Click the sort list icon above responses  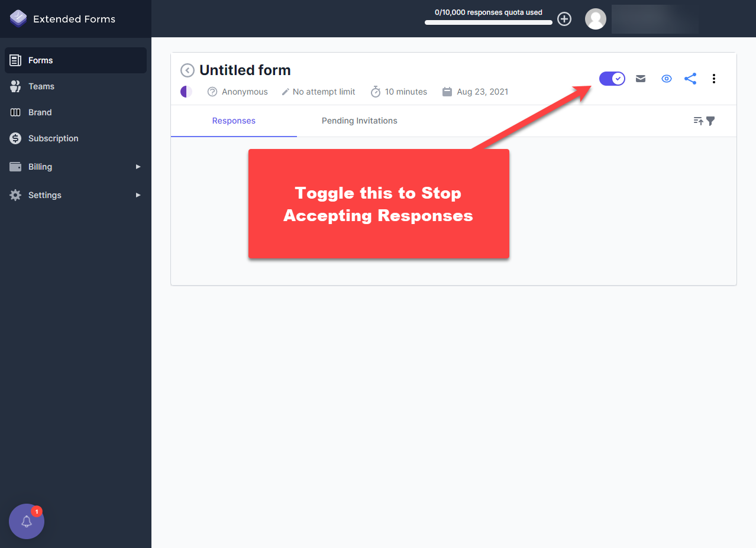pyautogui.click(x=698, y=121)
